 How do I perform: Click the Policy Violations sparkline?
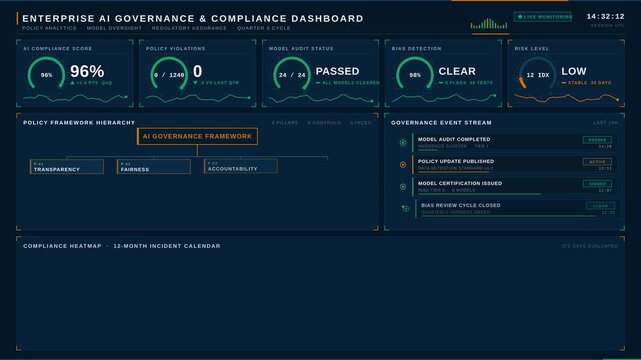(x=198, y=98)
